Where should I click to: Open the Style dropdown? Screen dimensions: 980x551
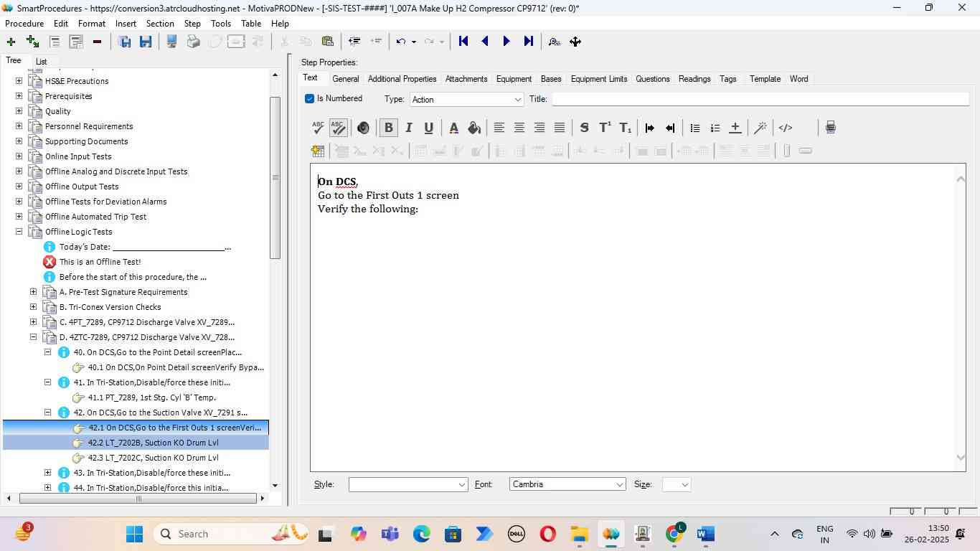pyautogui.click(x=407, y=485)
